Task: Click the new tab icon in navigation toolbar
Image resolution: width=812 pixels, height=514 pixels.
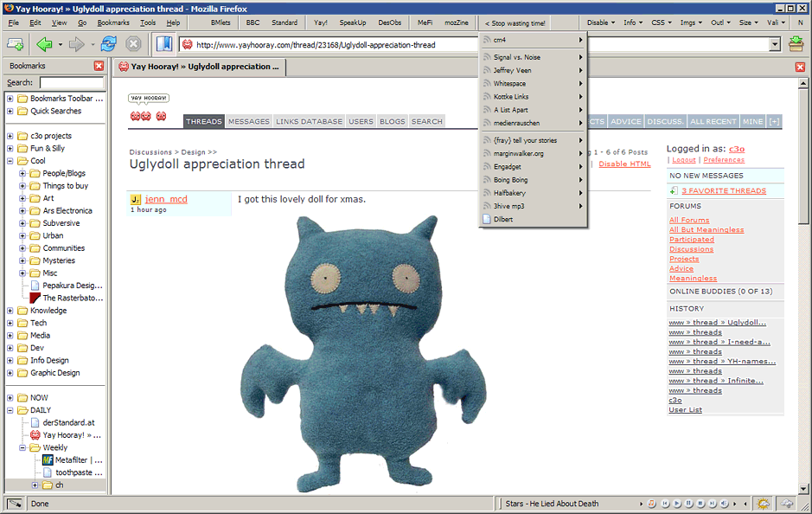Action: coord(15,44)
